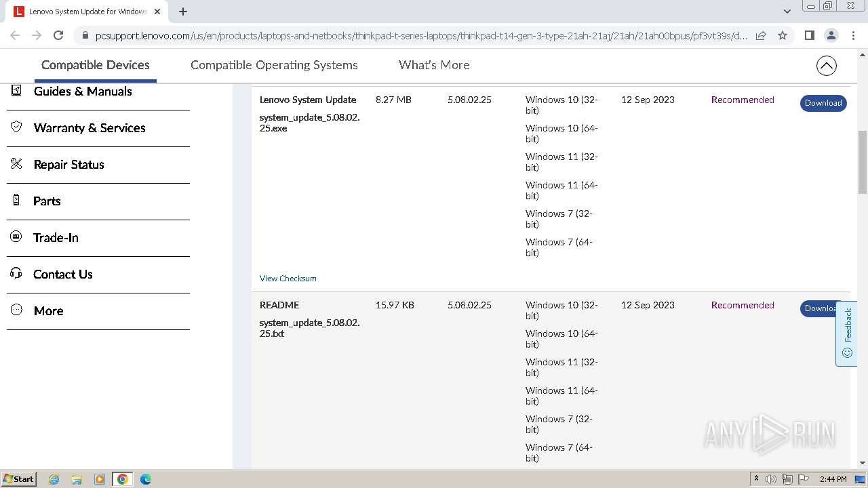Click the browser forward arrow

pos(37,35)
